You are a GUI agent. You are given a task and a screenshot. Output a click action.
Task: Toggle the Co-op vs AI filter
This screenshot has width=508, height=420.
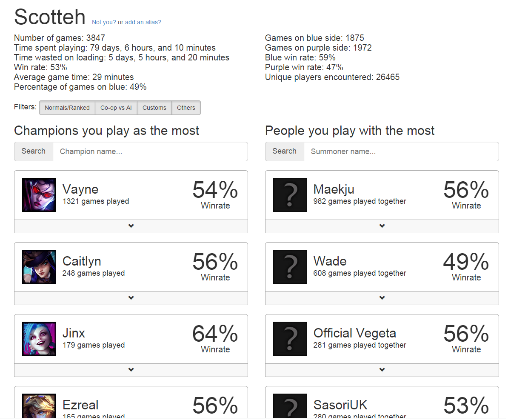[x=116, y=108]
